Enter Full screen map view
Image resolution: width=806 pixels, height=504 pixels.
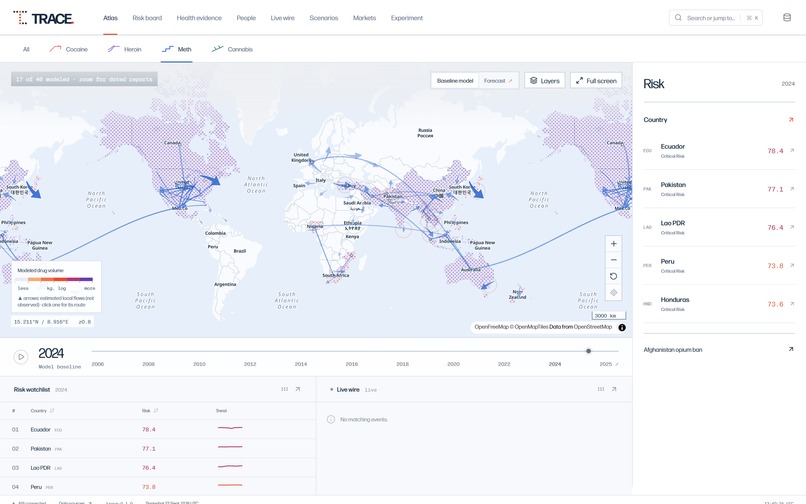596,81
